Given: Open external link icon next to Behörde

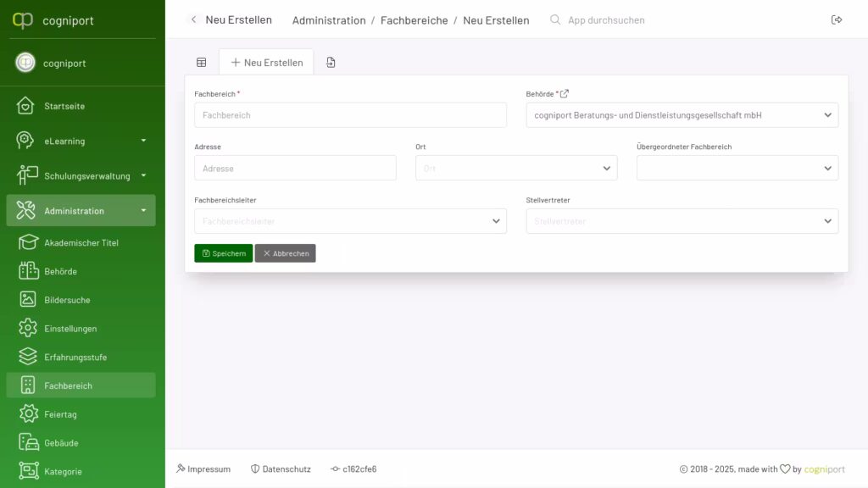Looking at the screenshot, I should tap(565, 93).
